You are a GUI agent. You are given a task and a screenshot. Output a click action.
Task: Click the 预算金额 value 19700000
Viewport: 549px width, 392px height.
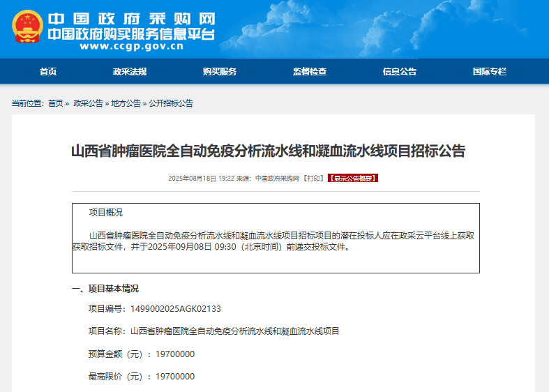pyautogui.click(x=175, y=354)
